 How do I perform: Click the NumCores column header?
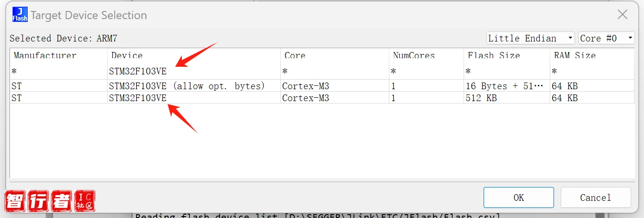(x=414, y=55)
